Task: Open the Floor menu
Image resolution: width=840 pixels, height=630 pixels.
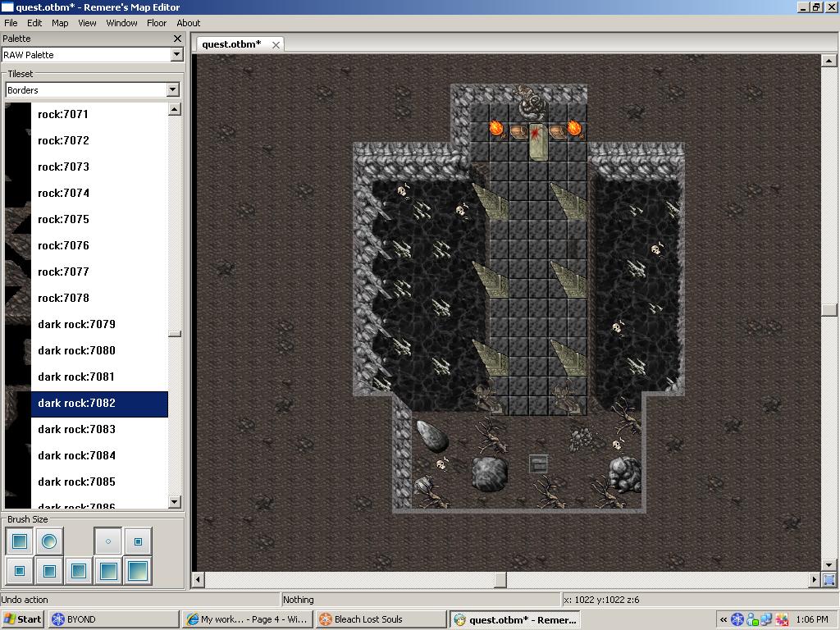Action: (x=157, y=23)
